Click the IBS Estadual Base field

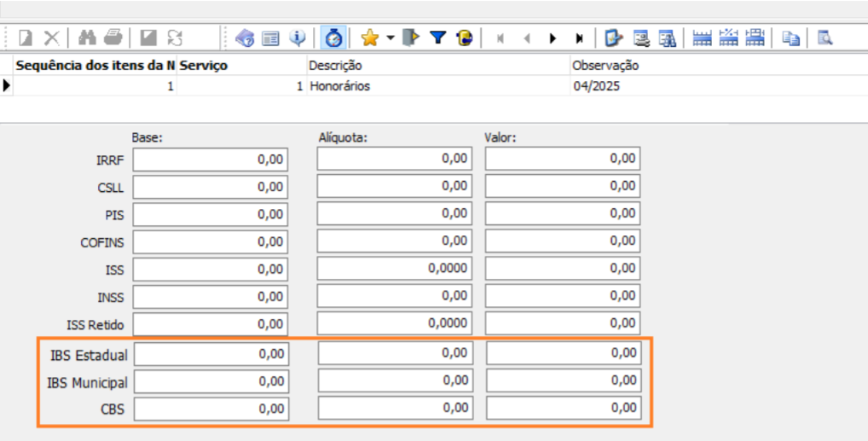(211, 353)
